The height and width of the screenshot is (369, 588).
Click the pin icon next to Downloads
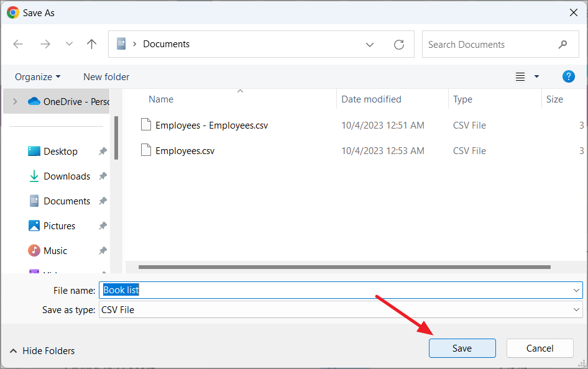pyautogui.click(x=103, y=176)
